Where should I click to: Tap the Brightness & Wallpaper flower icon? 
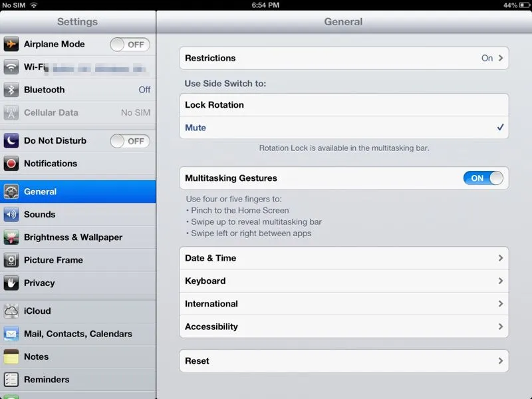click(11, 237)
